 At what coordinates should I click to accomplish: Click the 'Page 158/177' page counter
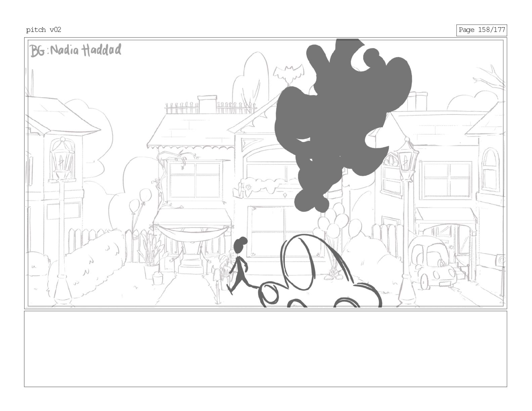tap(482, 30)
